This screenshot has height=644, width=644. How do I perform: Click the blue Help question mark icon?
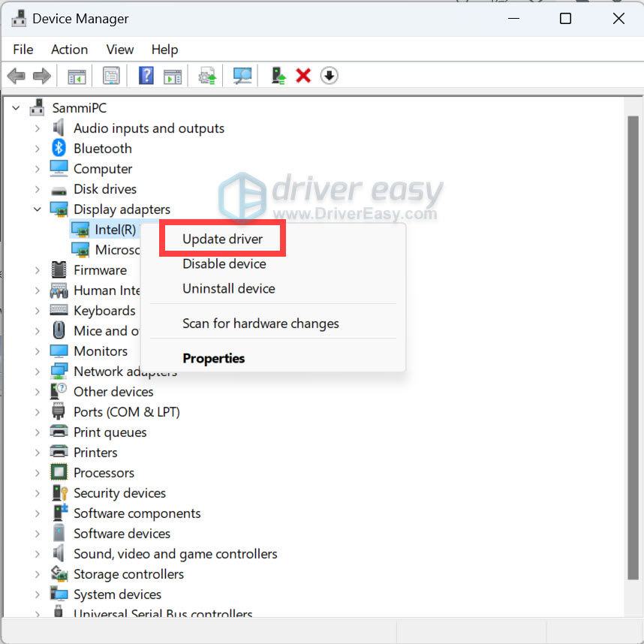click(146, 76)
